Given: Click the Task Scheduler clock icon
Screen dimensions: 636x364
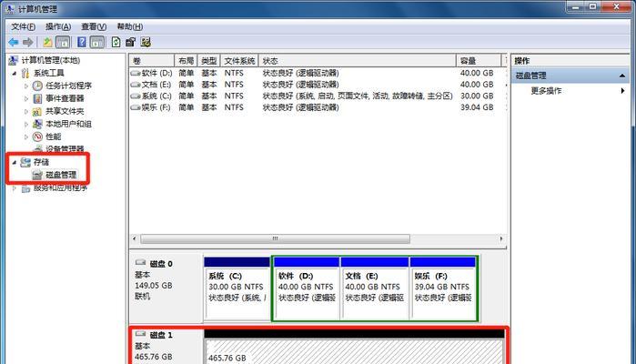Looking at the screenshot, I should pyautogui.click(x=37, y=86).
